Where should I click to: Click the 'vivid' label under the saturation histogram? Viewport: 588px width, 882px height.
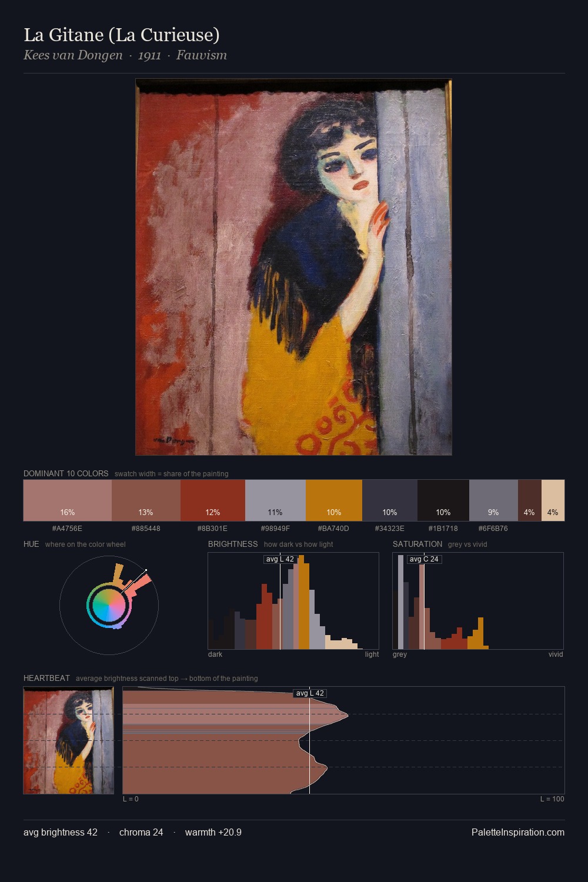pos(556,654)
